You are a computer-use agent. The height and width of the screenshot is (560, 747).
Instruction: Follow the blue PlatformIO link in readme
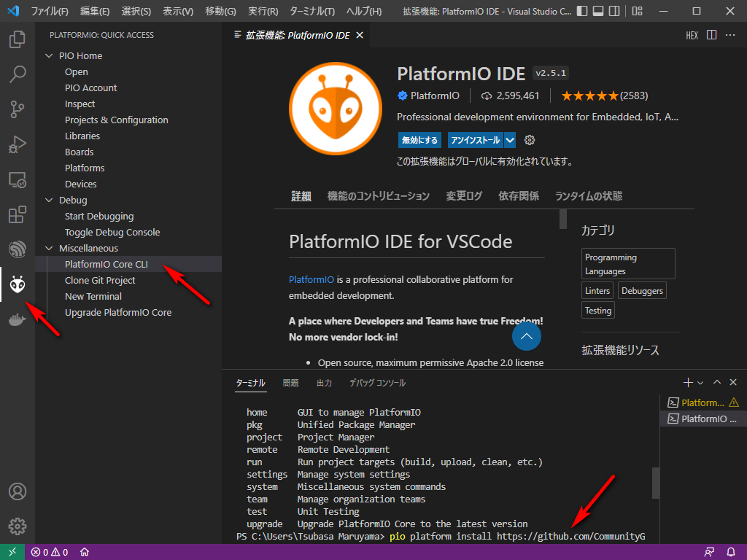click(x=311, y=279)
